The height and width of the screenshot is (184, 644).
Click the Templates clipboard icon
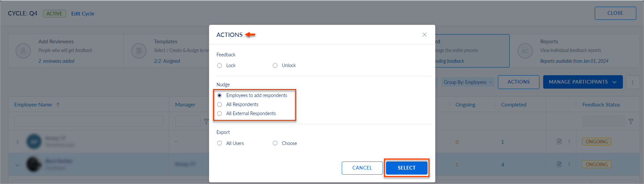pos(139,51)
